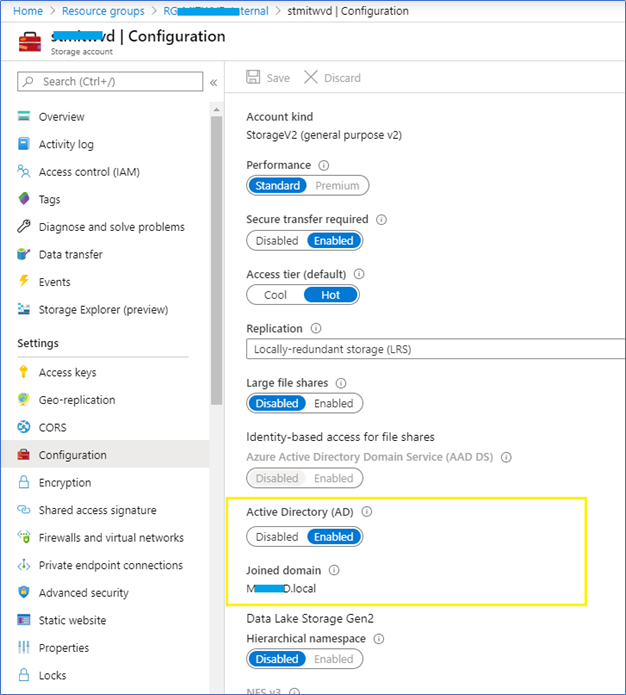
Task: Click the Storage Explorer (preview) icon
Action: [x=23, y=309]
